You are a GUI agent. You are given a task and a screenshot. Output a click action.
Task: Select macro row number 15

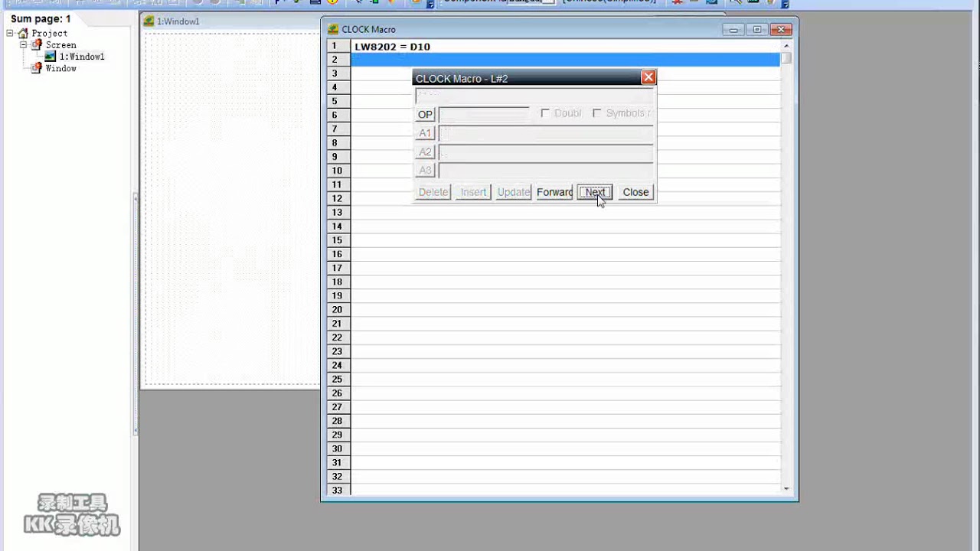coord(337,240)
